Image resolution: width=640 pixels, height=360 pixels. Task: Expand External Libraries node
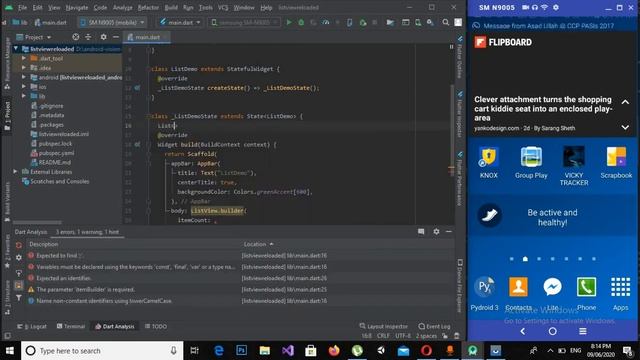coord(16,172)
